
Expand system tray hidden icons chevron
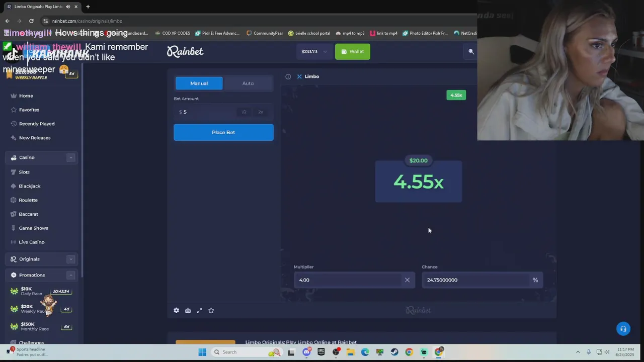[x=578, y=352]
